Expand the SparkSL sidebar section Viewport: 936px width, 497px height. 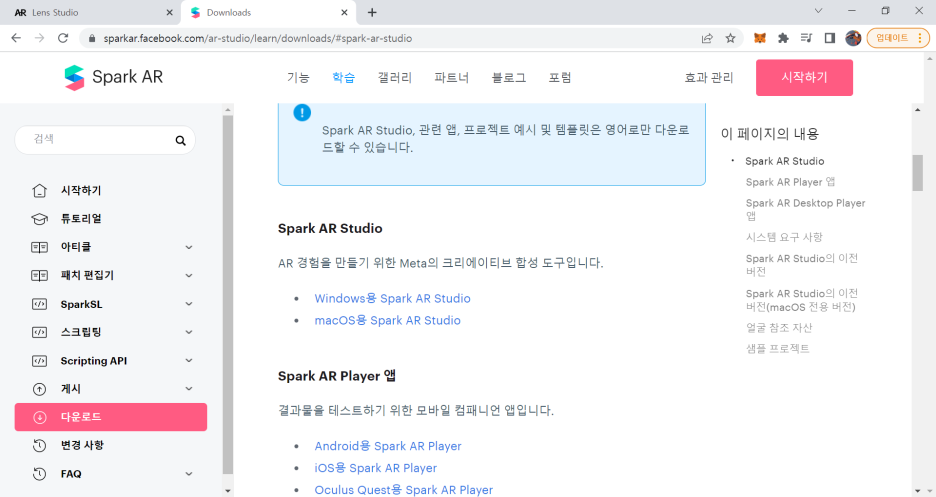click(189, 304)
